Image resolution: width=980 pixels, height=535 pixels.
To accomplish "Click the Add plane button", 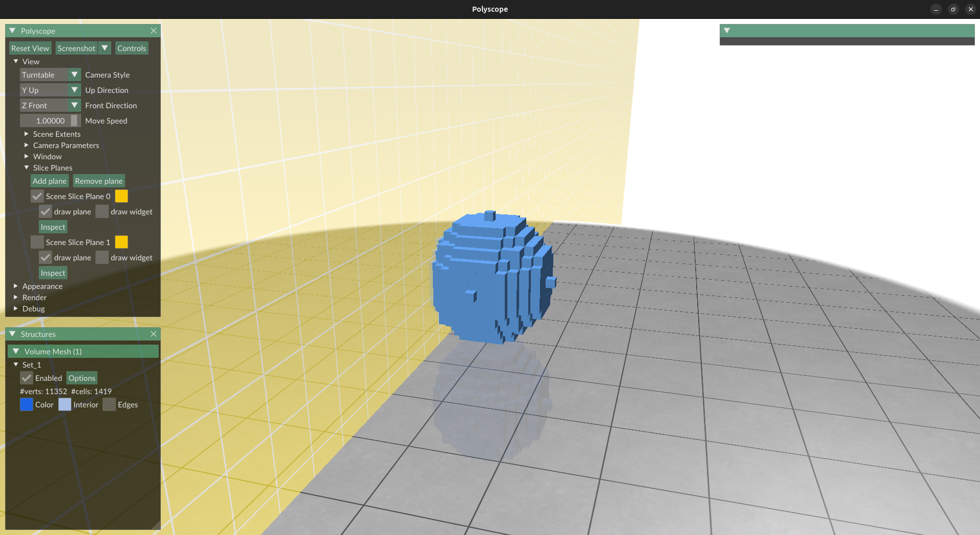I will point(50,181).
